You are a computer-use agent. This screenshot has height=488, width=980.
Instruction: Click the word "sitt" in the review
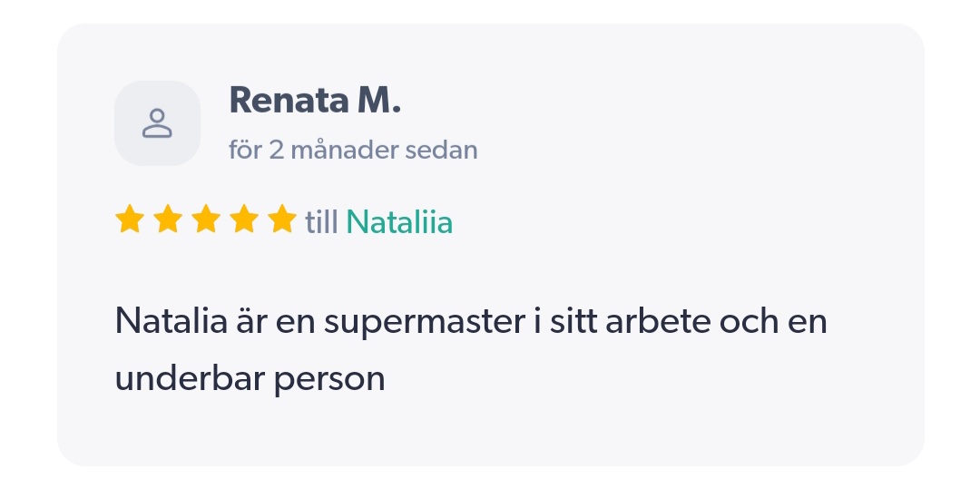click(573, 321)
